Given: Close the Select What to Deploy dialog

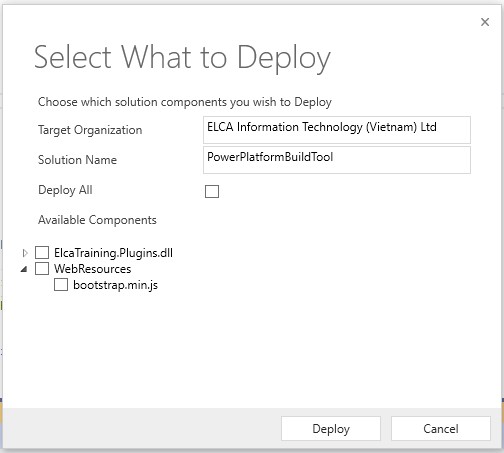Looking at the screenshot, I should point(485,22).
